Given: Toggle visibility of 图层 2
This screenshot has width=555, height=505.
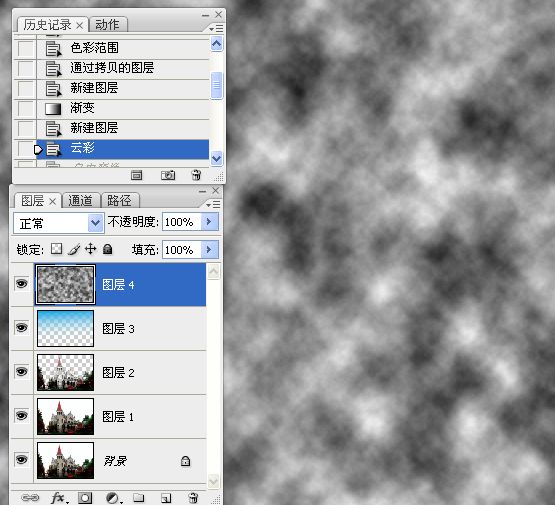Looking at the screenshot, I should click(x=22, y=372).
